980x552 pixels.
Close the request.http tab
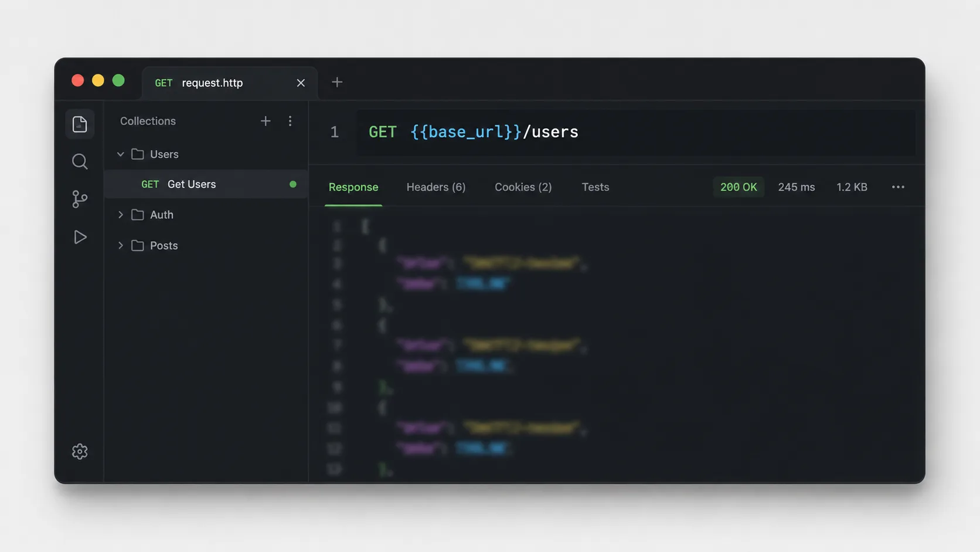301,83
